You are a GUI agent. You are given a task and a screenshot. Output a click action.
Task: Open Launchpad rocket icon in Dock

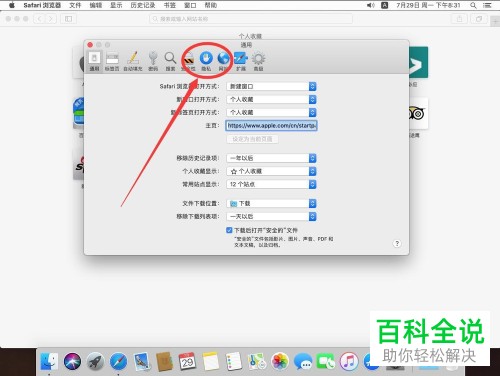95,362
